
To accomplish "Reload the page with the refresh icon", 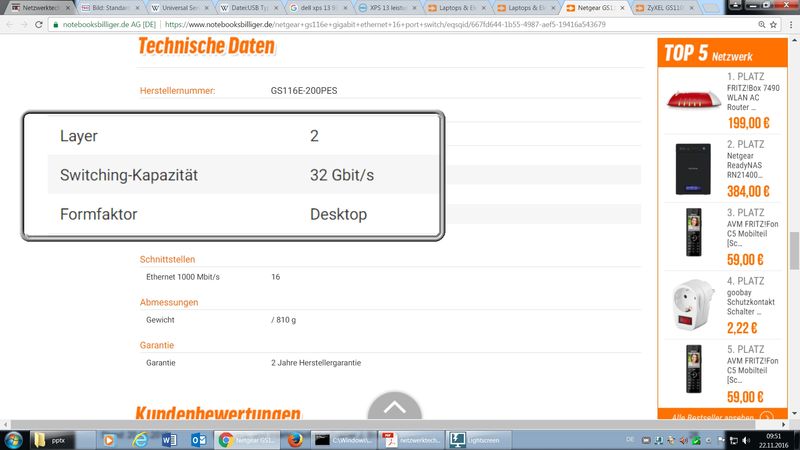I will click(39, 24).
